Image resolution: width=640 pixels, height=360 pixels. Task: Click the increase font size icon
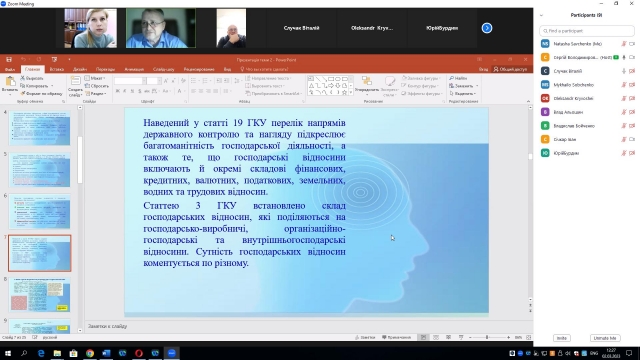(166, 81)
